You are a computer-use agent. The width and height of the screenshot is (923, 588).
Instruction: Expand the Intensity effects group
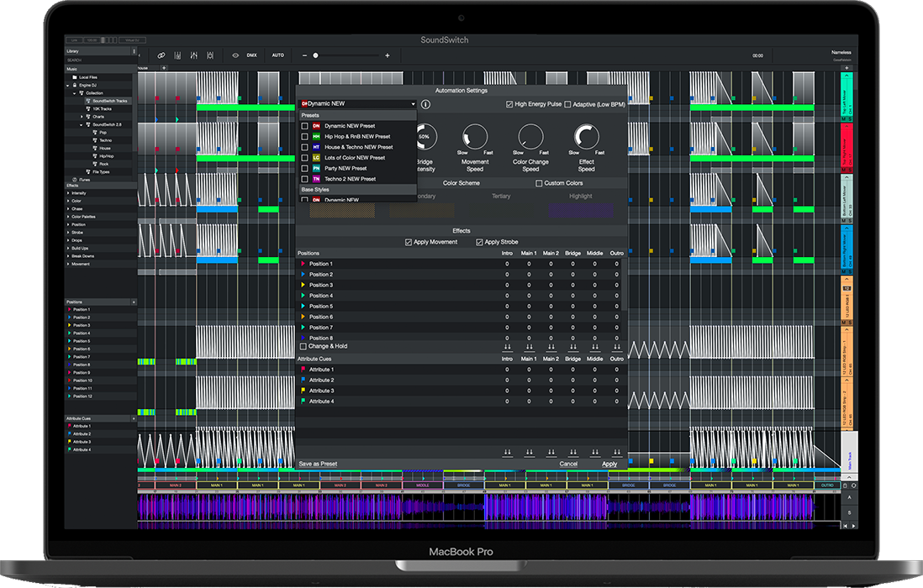point(68,193)
